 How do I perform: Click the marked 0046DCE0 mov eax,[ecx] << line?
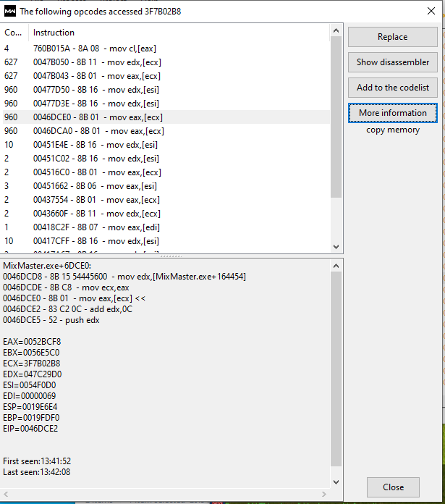coord(74,298)
